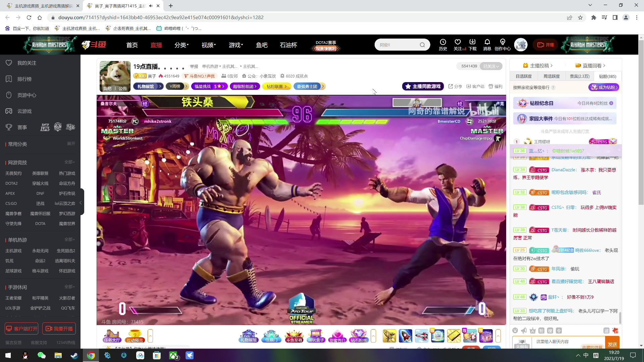Open the 游戏 dropdown in nav

tap(236, 45)
